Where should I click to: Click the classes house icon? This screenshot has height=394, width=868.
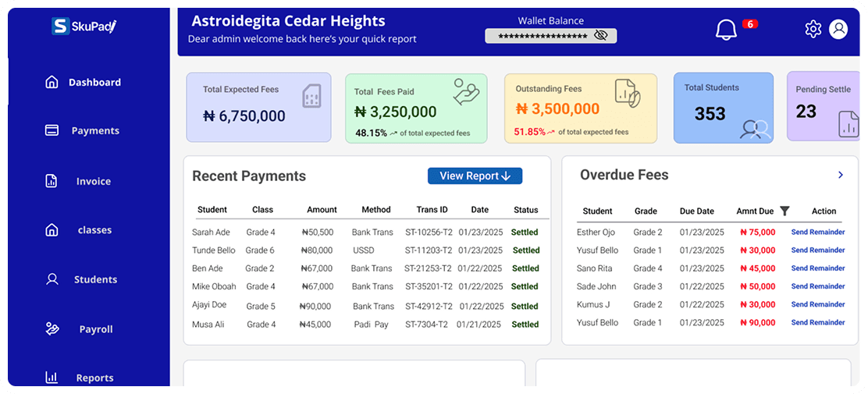[x=52, y=229]
